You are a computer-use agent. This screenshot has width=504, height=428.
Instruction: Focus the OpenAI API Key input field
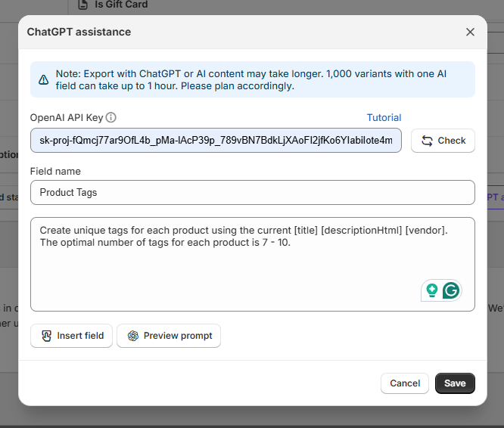pos(216,141)
